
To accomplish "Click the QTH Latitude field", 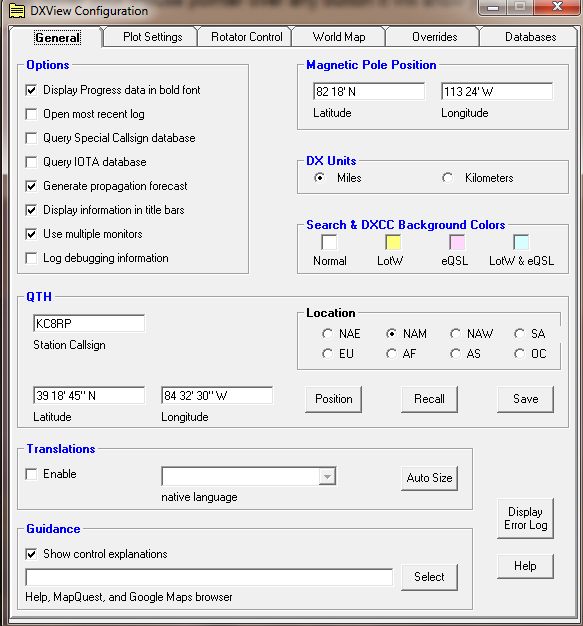I will coord(89,396).
